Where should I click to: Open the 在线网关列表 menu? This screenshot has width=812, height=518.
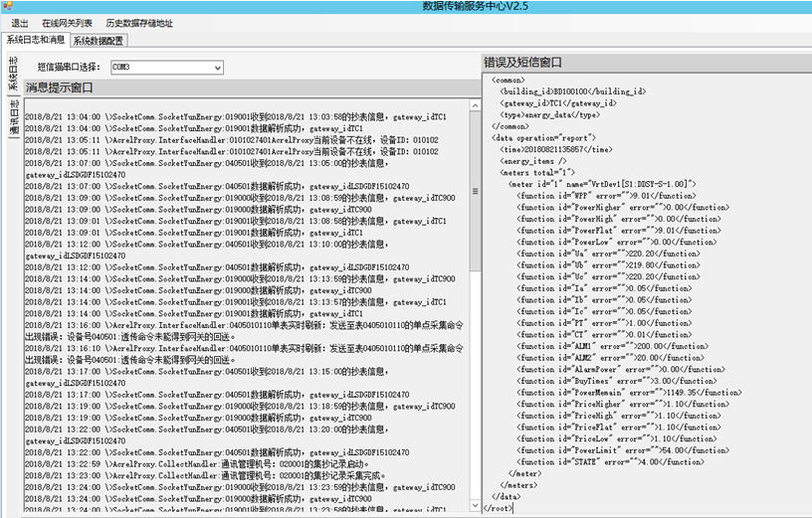pos(68,23)
